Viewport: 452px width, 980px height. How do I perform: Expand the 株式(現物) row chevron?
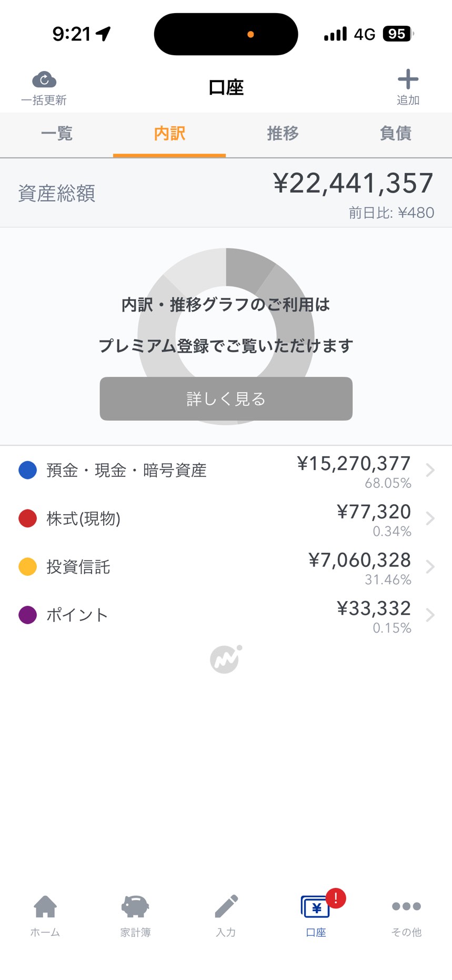click(x=430, y=518)
